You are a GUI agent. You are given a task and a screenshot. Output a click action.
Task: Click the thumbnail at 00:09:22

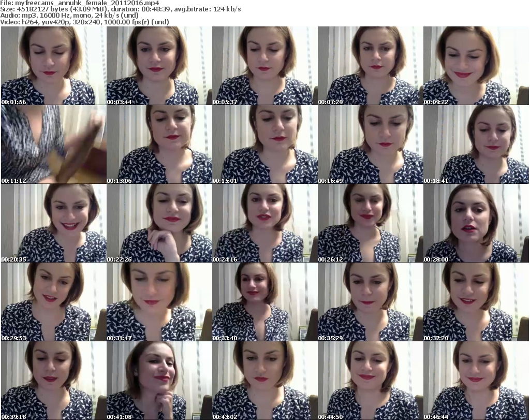click(x=476, y=66)
